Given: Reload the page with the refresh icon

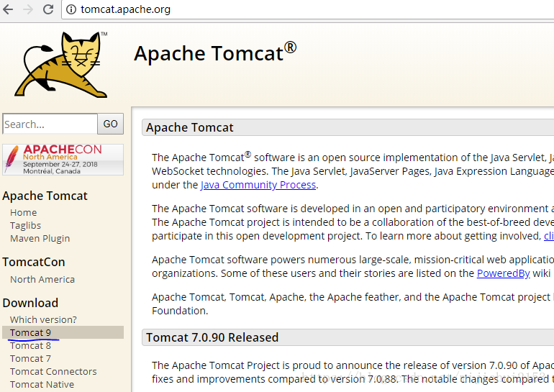Looking at the screenshot, I should [x=48, y=9].
